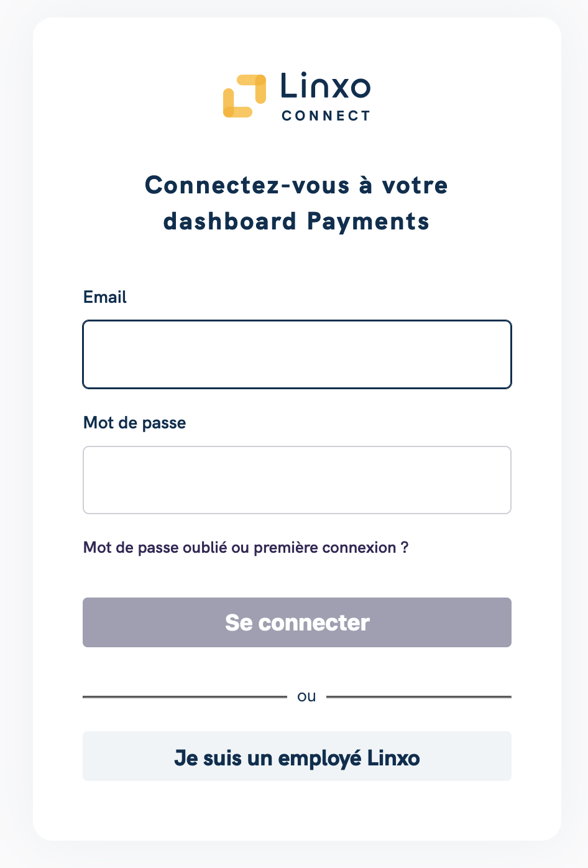The image size is (588, 868).
Task: Click the "Connectez-vous à votre" heading line
Action: click(x=296, y=185)
